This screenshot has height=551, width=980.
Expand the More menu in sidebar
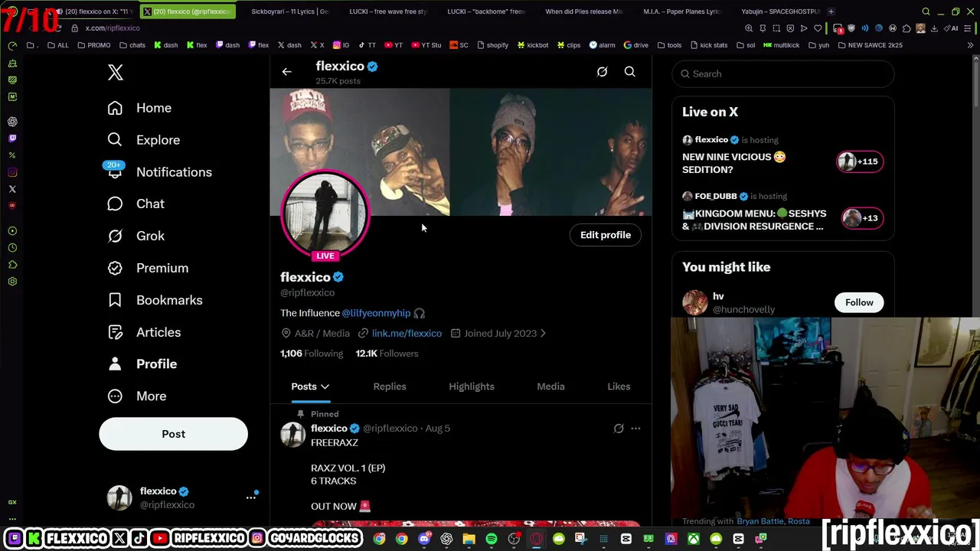(137, 396)
